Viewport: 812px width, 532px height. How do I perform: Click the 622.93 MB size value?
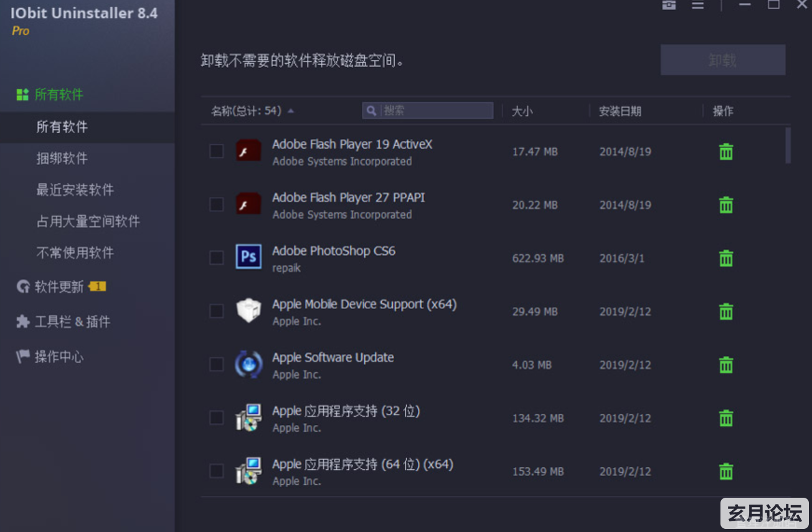(x=538, y=258)
